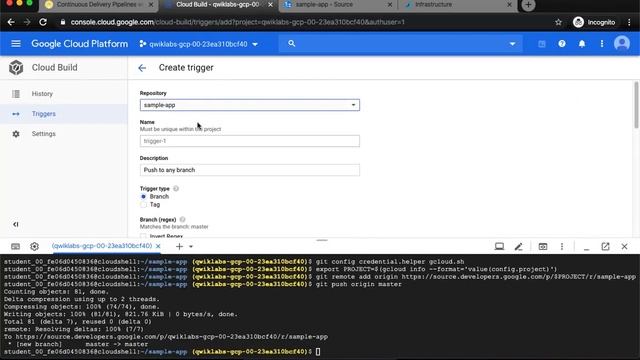Add a new Cloud Shell session with plus
The width and height of the screenshot is (640, 360).
click(179, 247)
